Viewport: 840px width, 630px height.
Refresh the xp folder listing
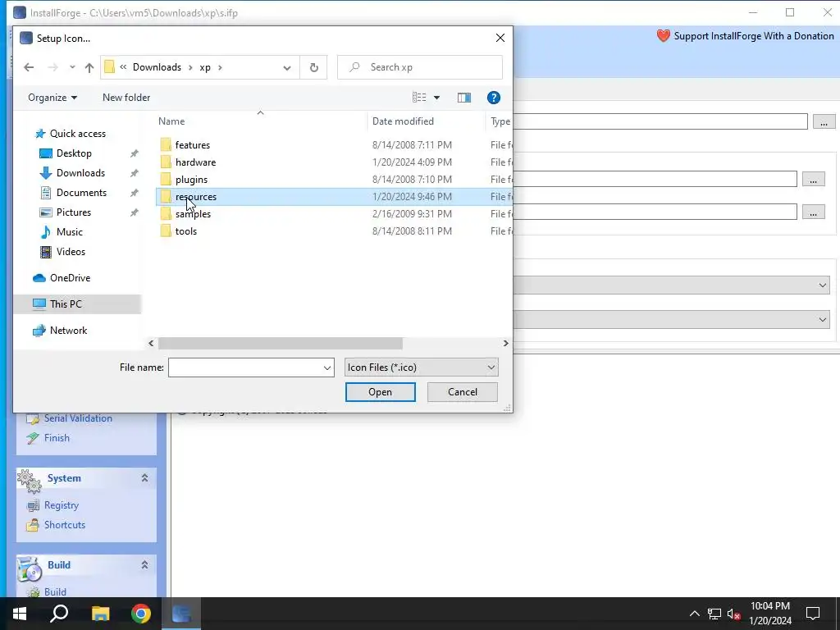[x=314, y=67]
